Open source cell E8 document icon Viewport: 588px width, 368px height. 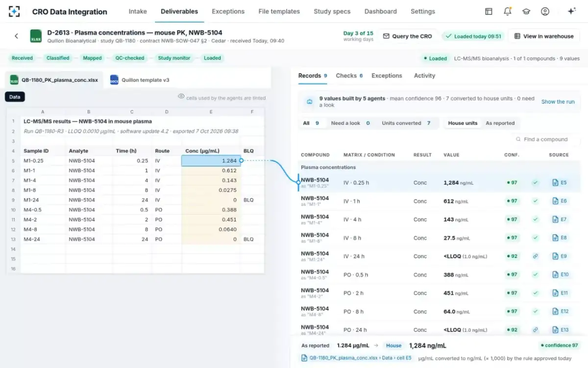click(555, 237)
